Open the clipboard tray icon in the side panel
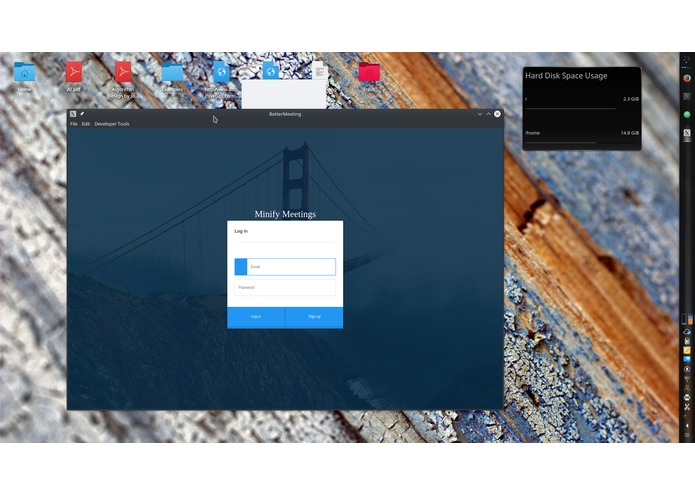Image resolution: width=695 pixels, height=494 pixels. [x=687, y=341]
